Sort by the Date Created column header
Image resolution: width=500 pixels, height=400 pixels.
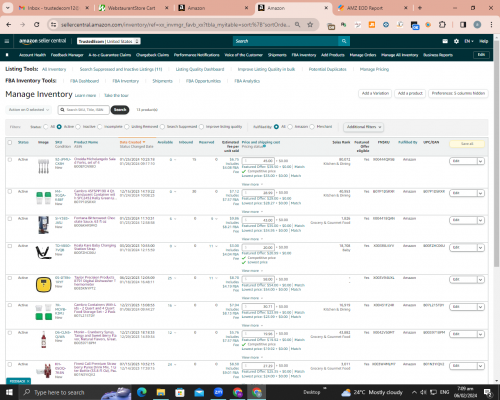(132, 142)
